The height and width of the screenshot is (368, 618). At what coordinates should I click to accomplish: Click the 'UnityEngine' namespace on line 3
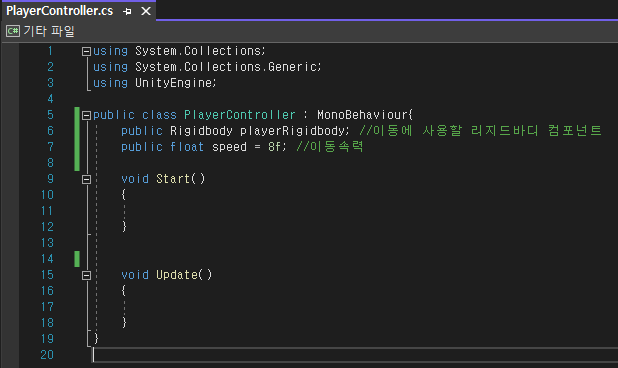(173, 83)
